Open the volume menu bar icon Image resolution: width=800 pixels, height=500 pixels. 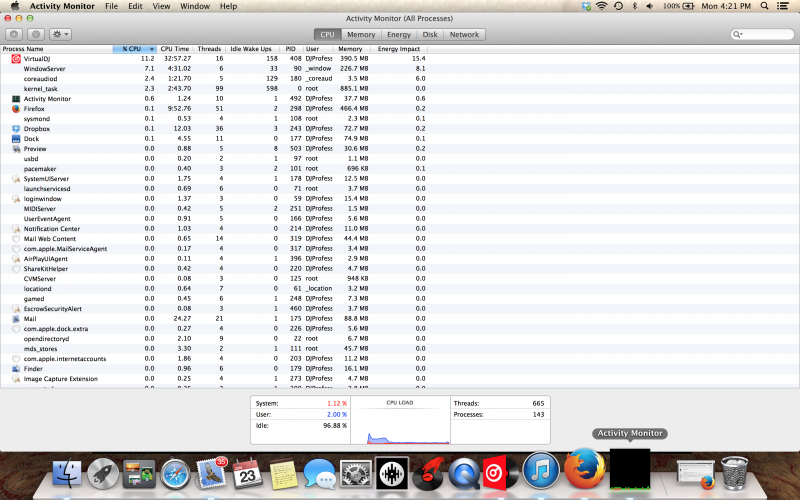pos(649,6)
